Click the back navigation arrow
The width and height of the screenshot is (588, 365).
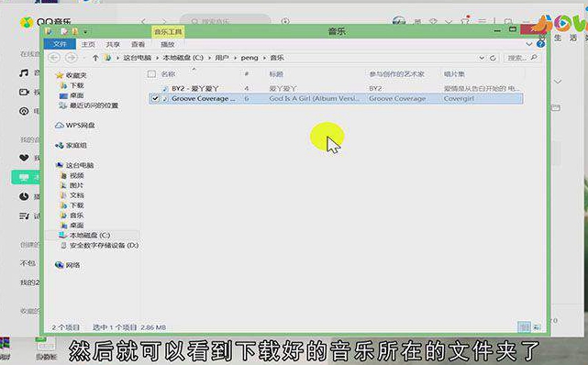[54, 58]
